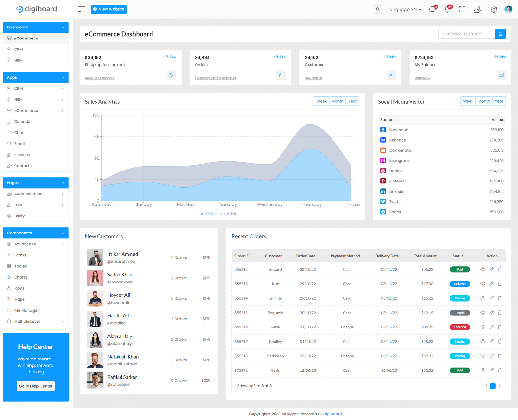Toggle dark mode with moon icon
This screenshot has height=420, width=518.
(478, 9)
